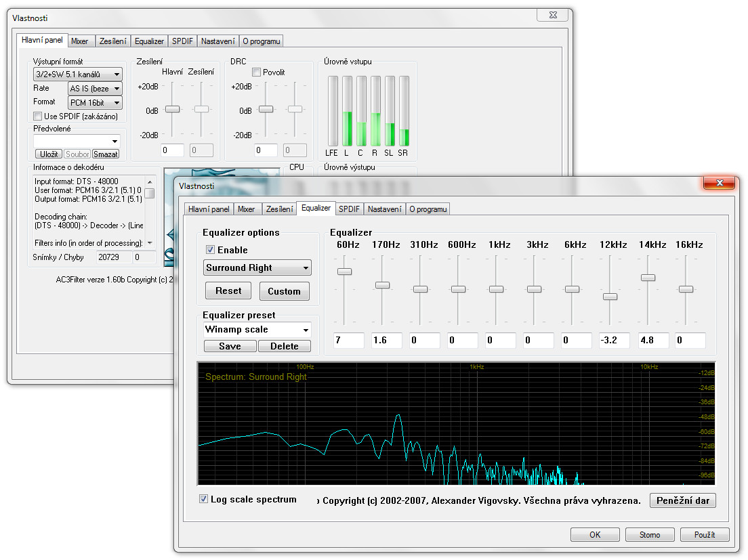
Task: Open the 3/2+SW 5.1 output format dropdown
Action: coord(77,74)
